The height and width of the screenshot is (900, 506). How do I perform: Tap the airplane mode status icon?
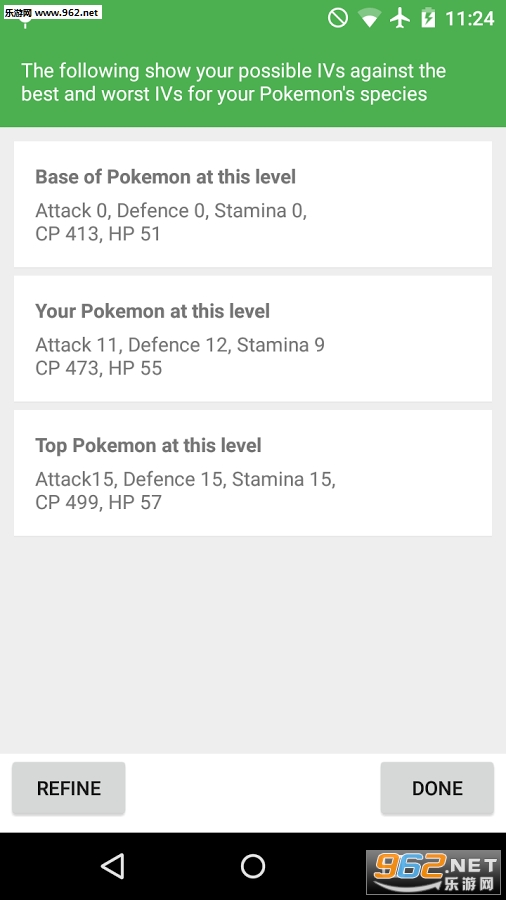[400, 18]
